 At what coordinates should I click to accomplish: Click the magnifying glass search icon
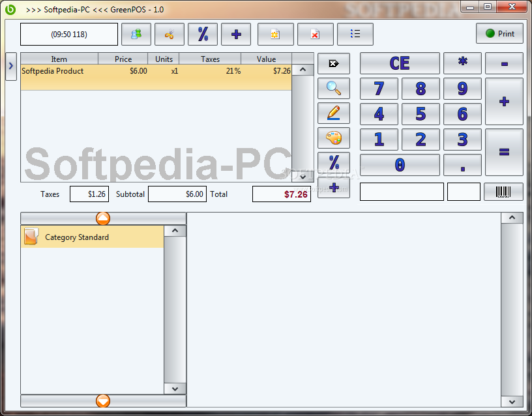click(334, 88)
